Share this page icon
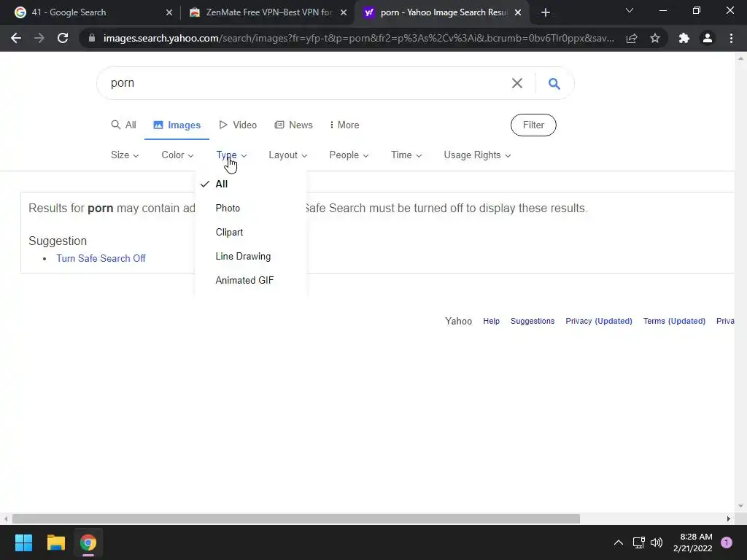The width and height of the screenshot is (747, 560). point(632,38)
